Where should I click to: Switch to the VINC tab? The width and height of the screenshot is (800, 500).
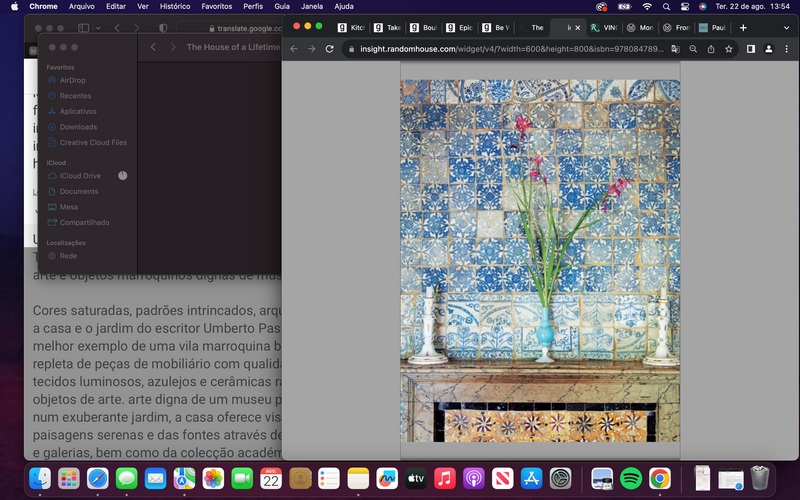click(605, 28)
